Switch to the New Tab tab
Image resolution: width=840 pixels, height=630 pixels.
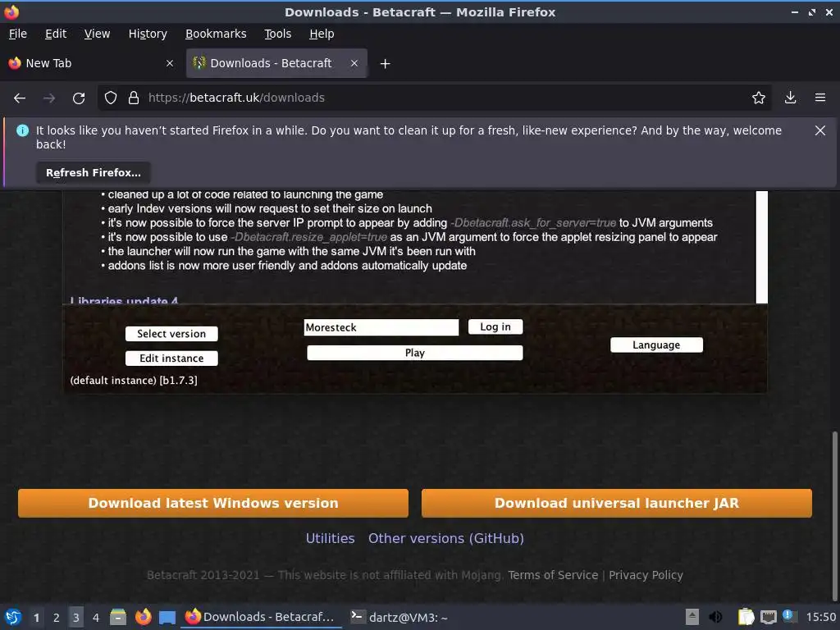[91, 63]
